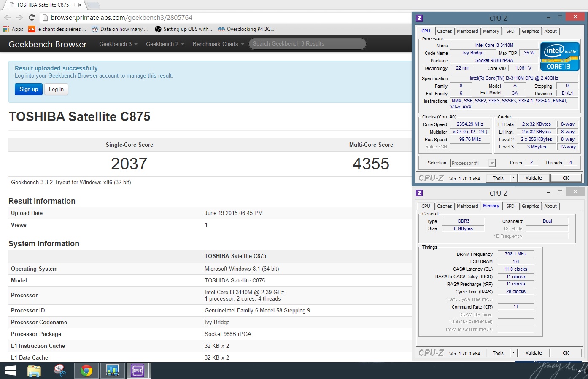Open 'le chant des sirènes' bookmark
Viewport: 588px width, 379px height.
[57, 29]
